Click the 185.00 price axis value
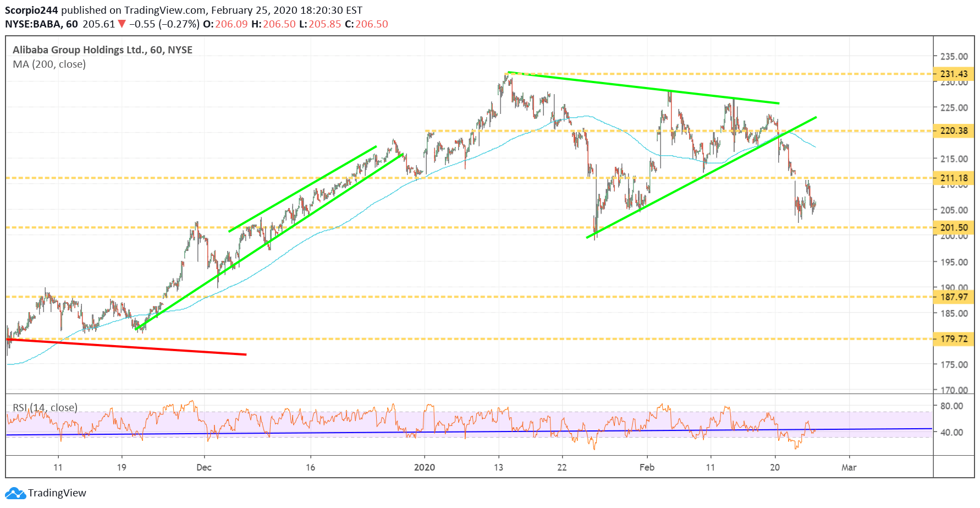980x508 pixels. [x=954, y=313]
